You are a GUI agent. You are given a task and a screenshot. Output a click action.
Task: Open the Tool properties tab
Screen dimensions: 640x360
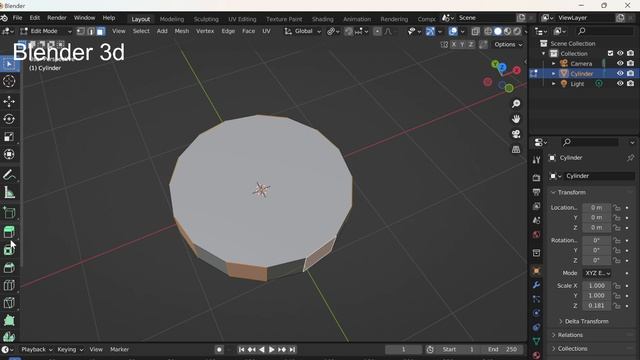pyautogui.click(x=536, y=160)
